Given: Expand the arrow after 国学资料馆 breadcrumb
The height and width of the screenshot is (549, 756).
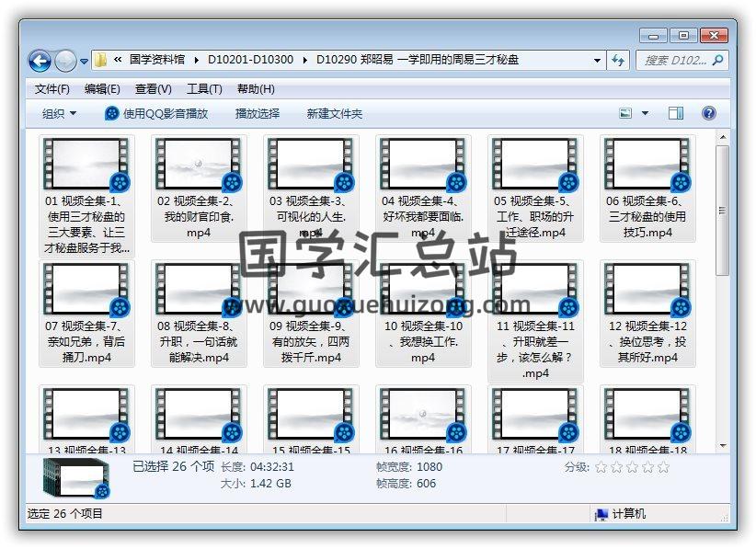Looking at the screenshot, I should coord(196,60).
